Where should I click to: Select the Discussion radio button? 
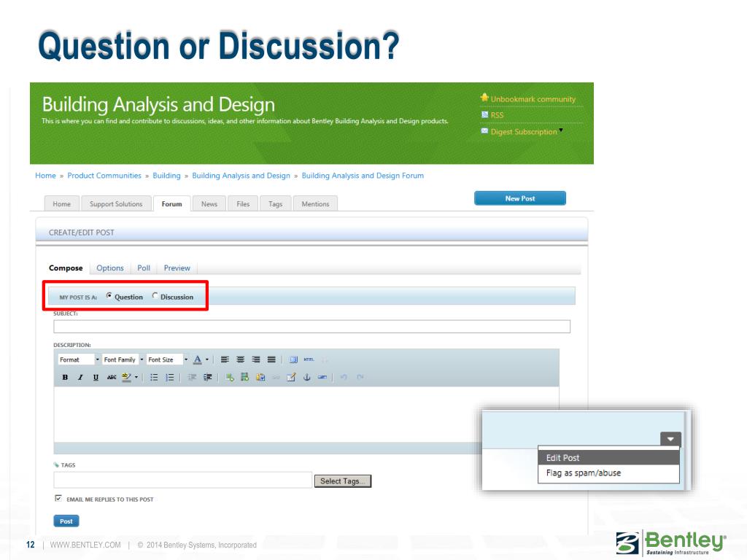[155, 296]
